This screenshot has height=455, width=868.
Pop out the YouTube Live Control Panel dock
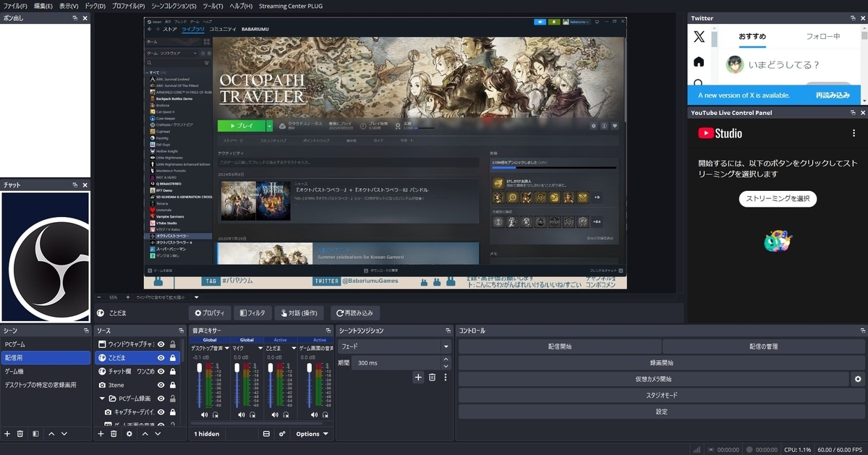[853, 113]
